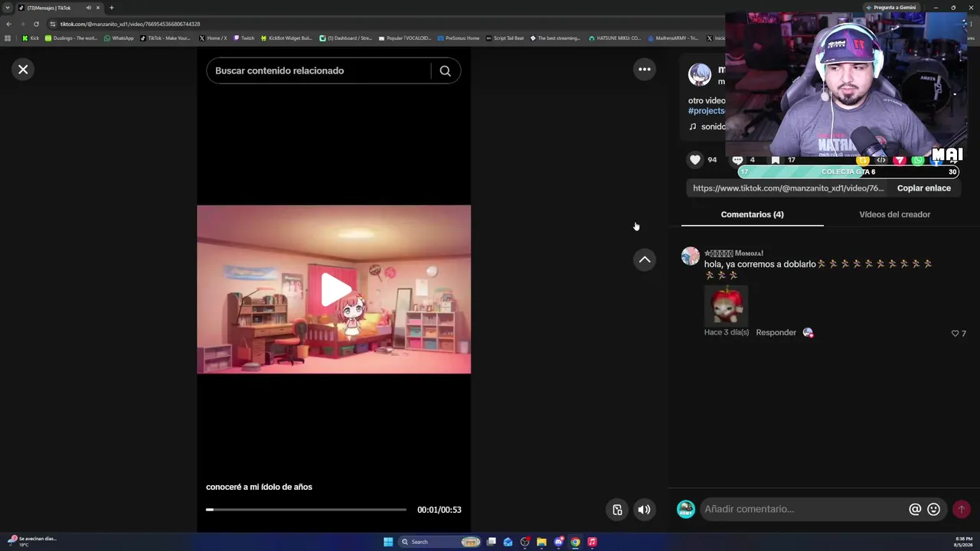Viewport: 980px width, 551px height.
Task: Click the Coplar enlace button
Action: 924,188
